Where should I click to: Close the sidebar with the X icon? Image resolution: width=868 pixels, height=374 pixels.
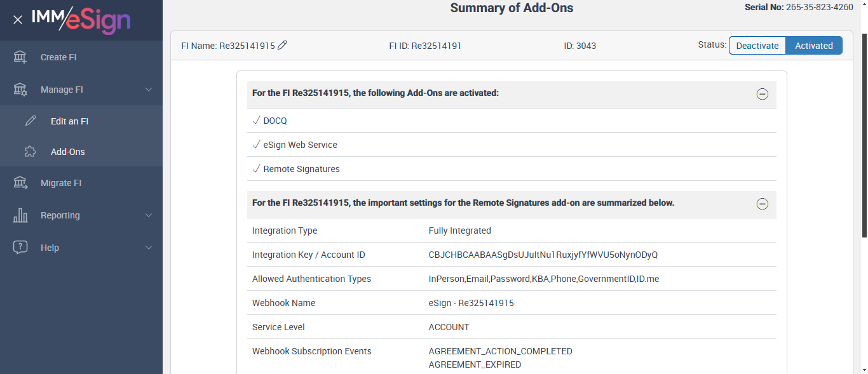click(x=18, y=20)
